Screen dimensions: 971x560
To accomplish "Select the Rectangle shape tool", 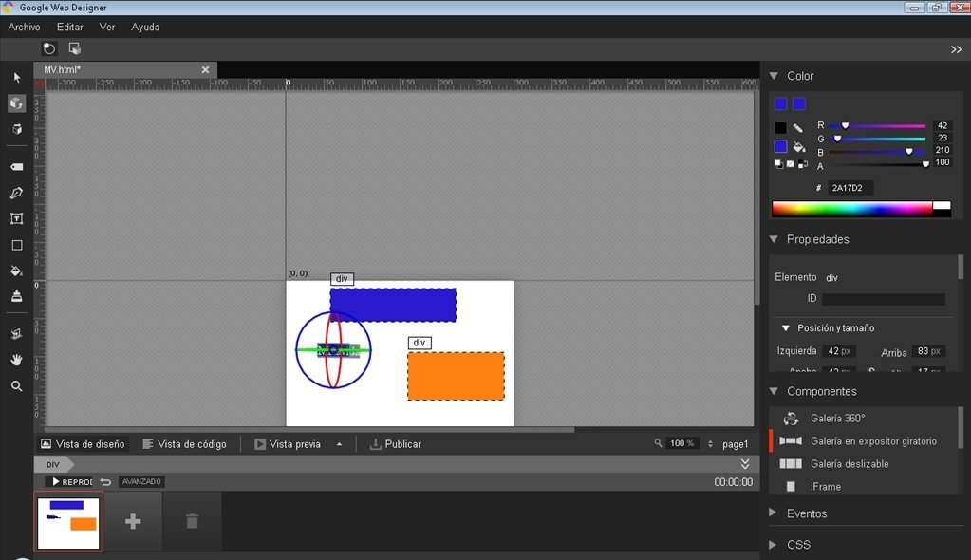I will click(x=17, y=245).
